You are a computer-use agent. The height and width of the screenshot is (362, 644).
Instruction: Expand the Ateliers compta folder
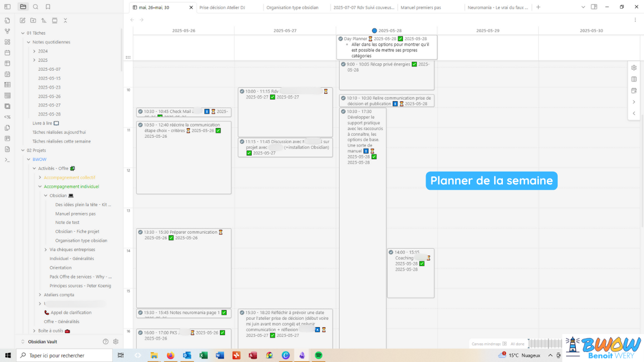pos(40,295)
